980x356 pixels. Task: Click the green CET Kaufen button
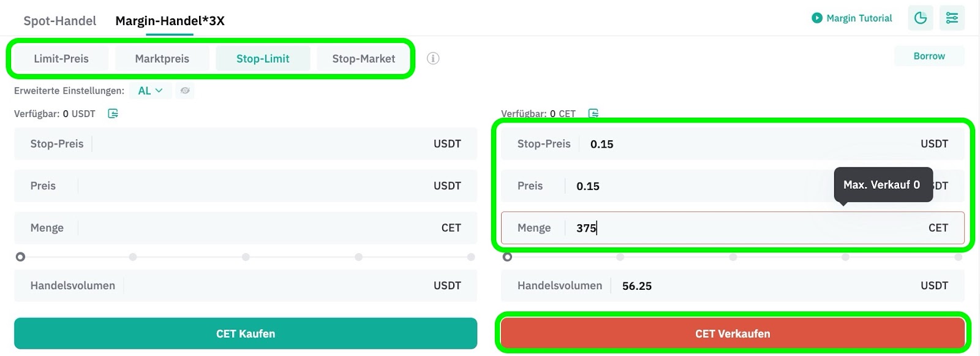tap(246, 333)
